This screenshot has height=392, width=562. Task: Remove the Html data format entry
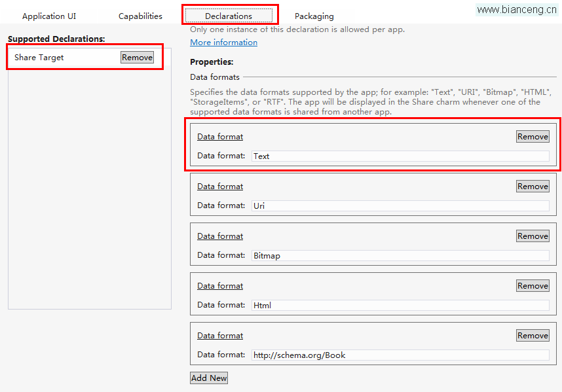[x=533, y=286]
